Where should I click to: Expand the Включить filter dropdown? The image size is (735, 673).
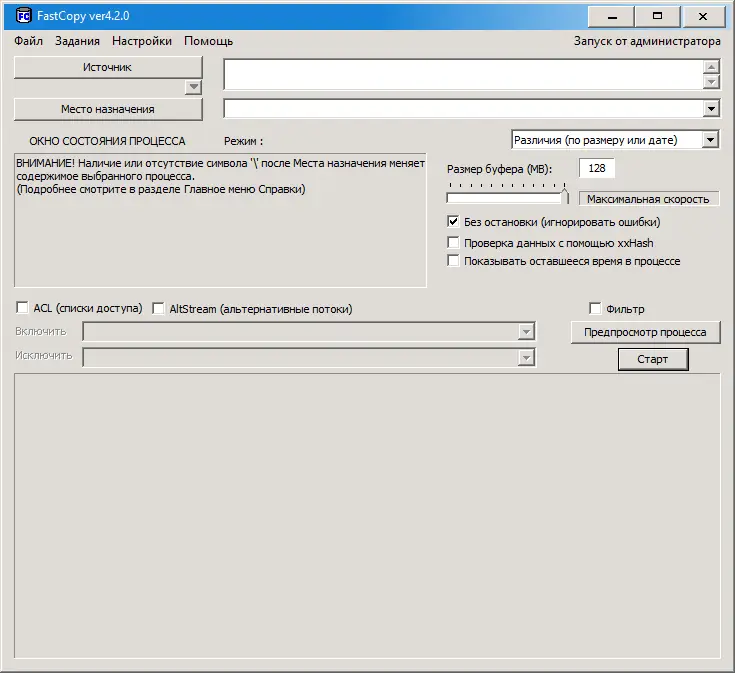[x=526, y=332]
